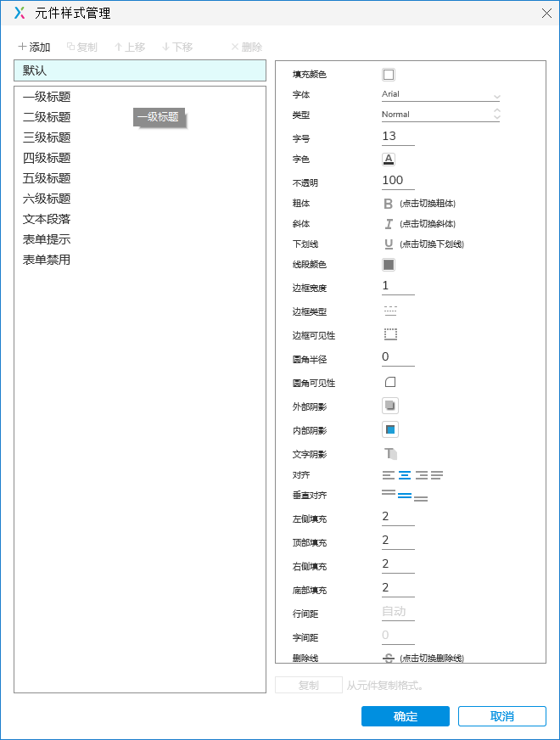This screenshot has height=740, width=560.
Task: Open the 外部阴影 outer shadow icon
Action: point(389,406)
